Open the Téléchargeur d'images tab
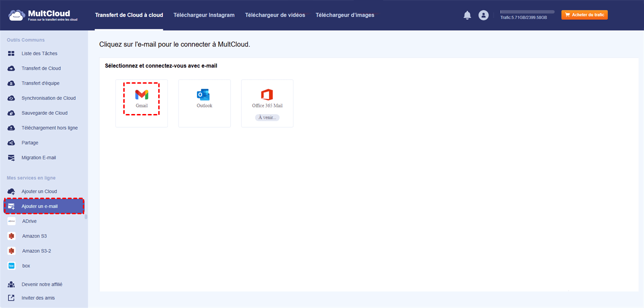 click(x=345, y=15)
